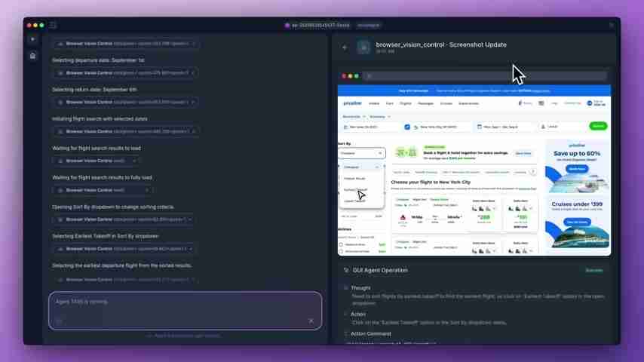Viewport: 644px width, 362px height.
Task: Click the green Search button in embedded screenshot
Action: click(598, 126)
